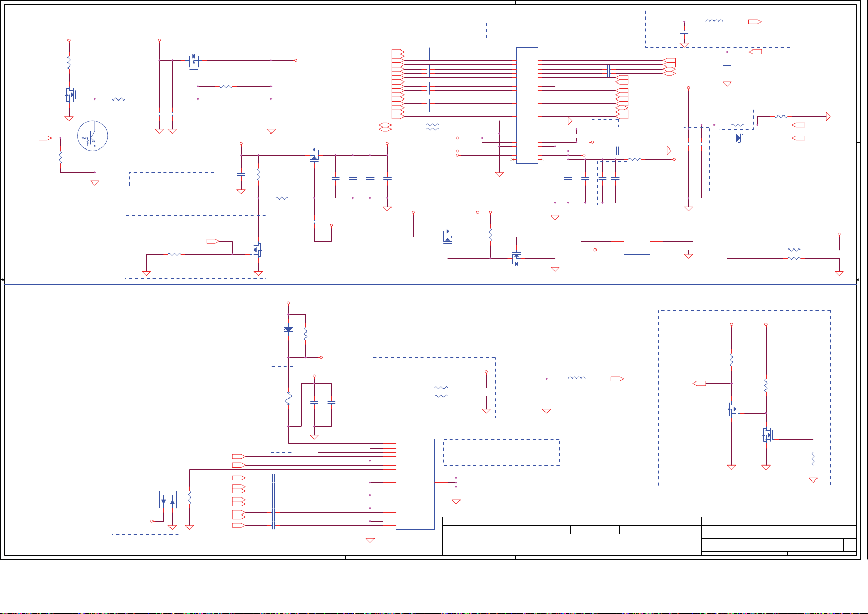This screenshot has height=614, width=868.
Task: Select Zener diode paralleled by a resistor
Action: tap(288, 329)
